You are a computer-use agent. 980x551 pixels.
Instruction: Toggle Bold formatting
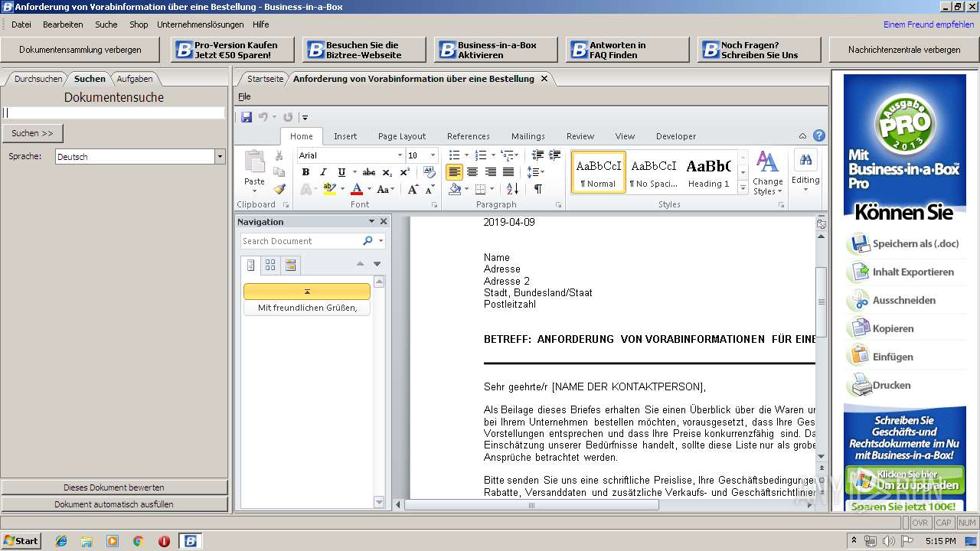point(305,172)
